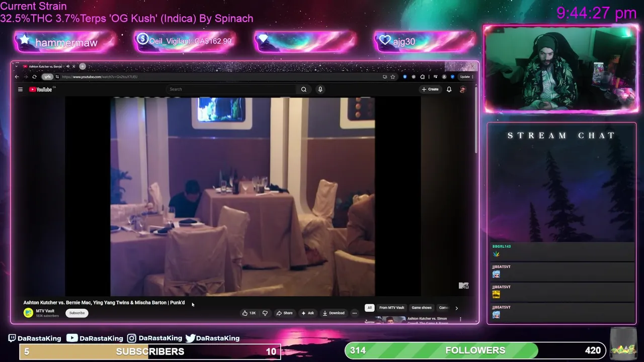Click the Create button

pos(430,89)
